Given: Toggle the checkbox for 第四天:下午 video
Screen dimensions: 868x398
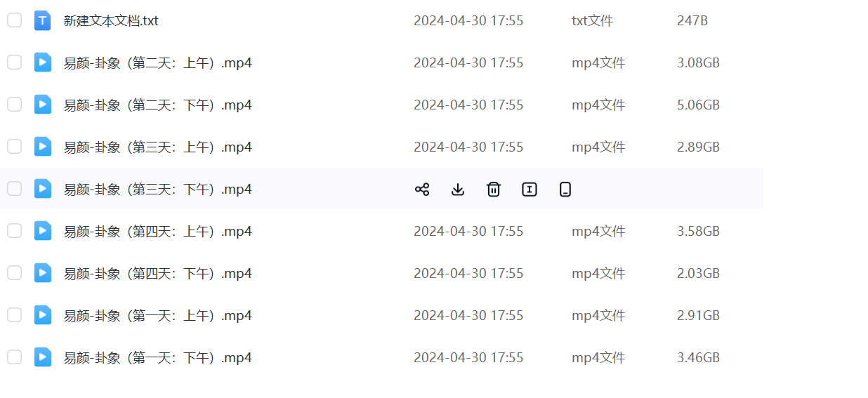Looking at the screenshot, I should click(15, 273).
